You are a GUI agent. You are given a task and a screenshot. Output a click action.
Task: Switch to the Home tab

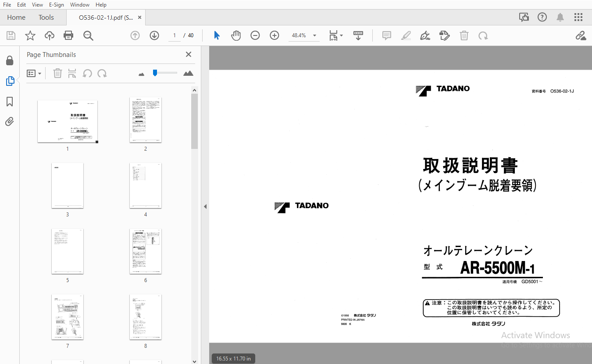pos(16,18)
